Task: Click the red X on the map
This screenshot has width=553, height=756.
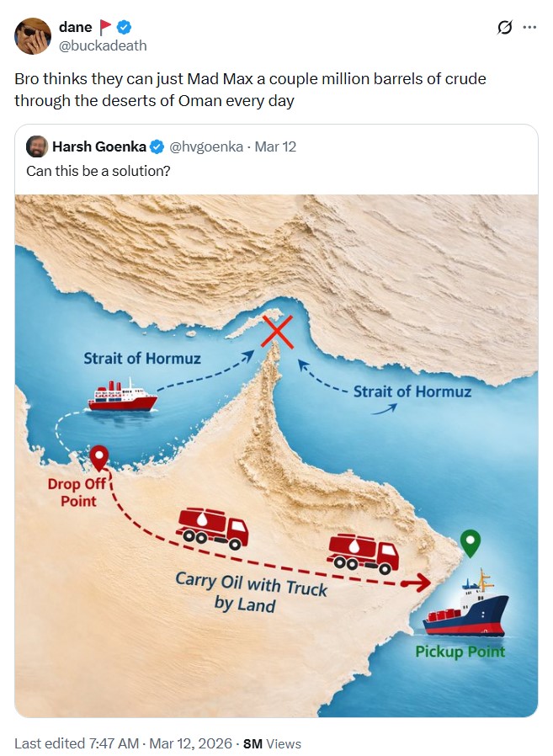Action: point(279,333)
